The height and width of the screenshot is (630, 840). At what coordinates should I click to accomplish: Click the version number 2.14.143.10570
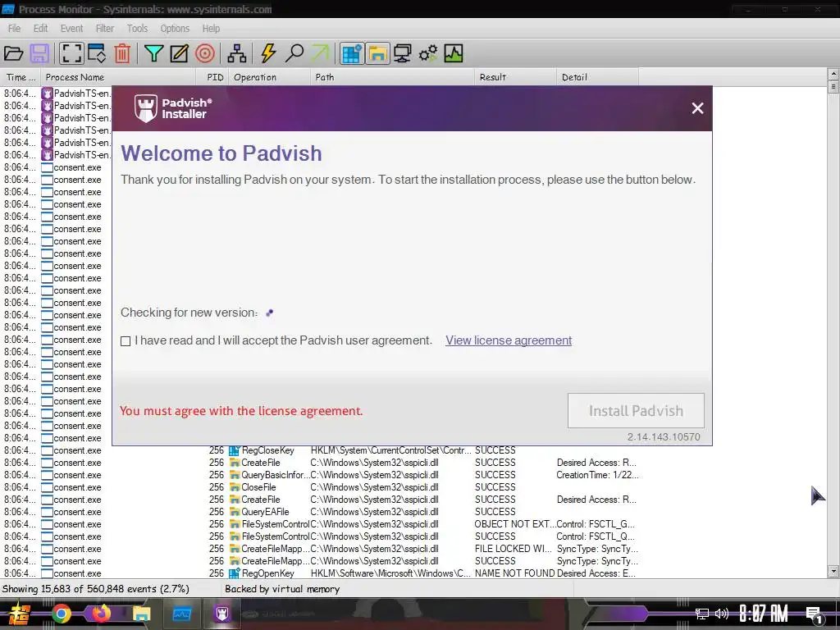pyautogui.click(x=664, y=437)
